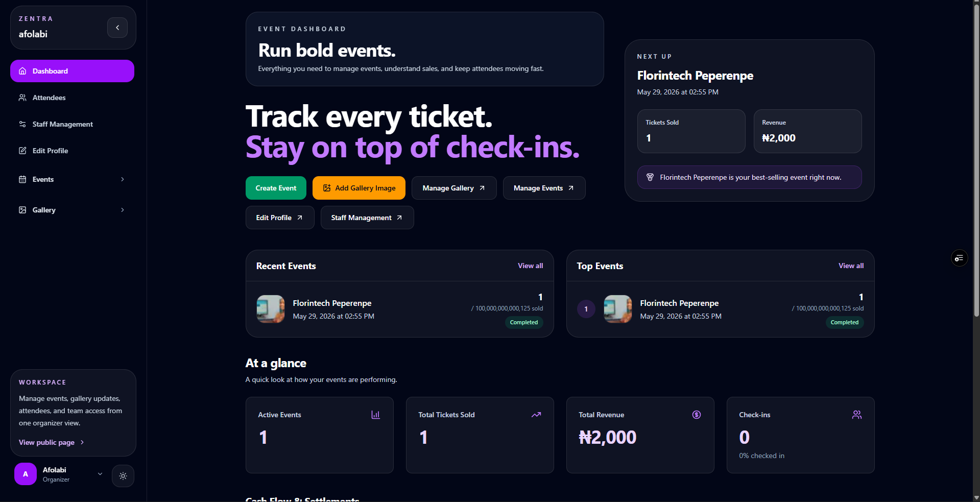Click the orange Add Gallery Image button
Image resolution: width=980 pixels, height=502 pixels.
(359, 188)
